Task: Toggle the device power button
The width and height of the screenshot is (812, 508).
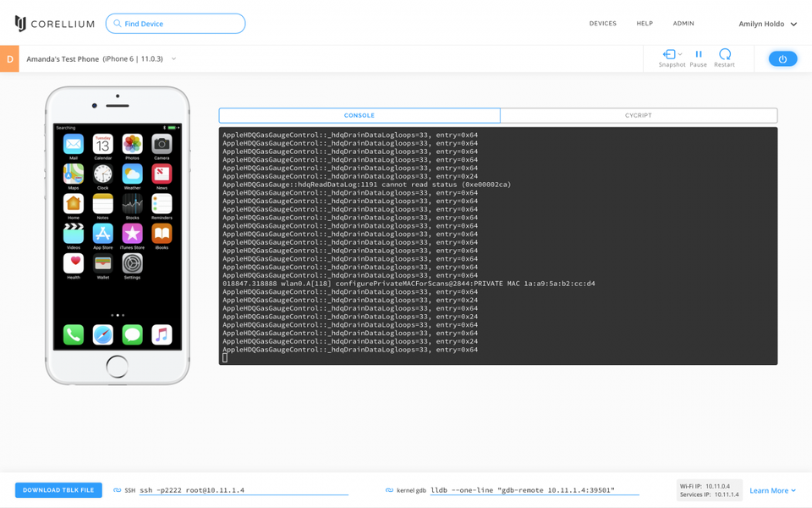Action: tap(781, 58)
